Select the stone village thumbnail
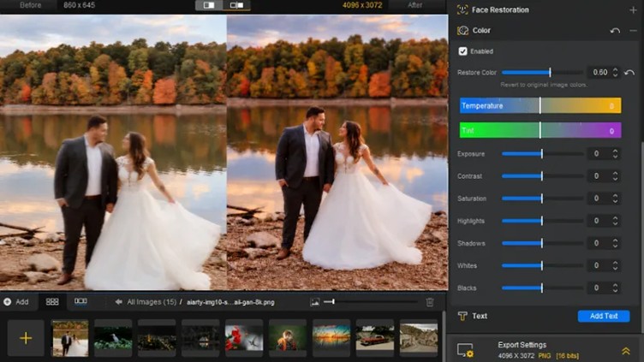The width and height of the screenshot is (644, 362). pyautogui.click(x=419, y=338)
